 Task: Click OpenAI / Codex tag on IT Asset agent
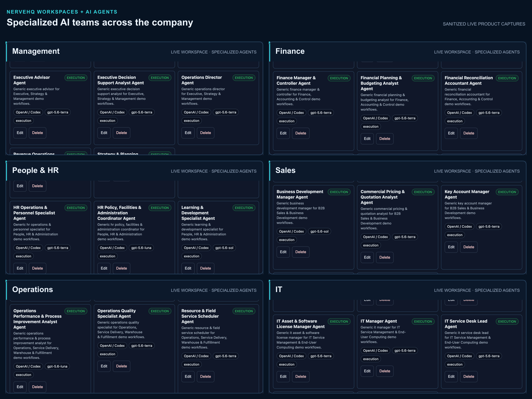click(x=291, y=356)
